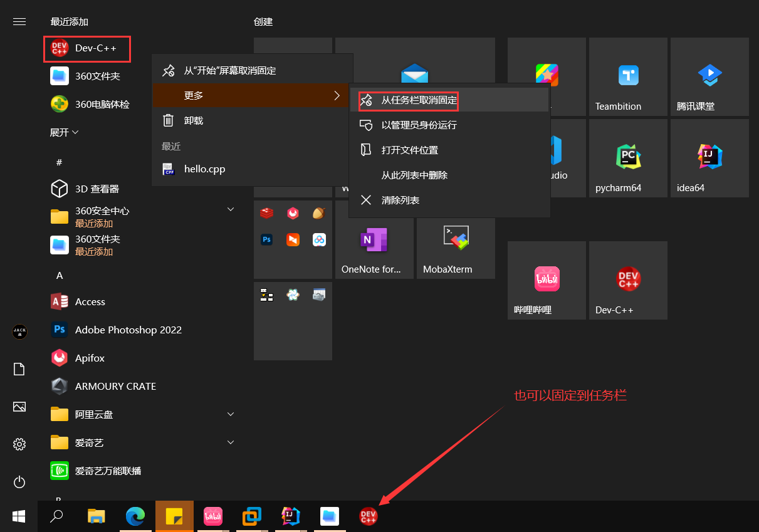The height and width of the screenshot is (532, 759).
Task: Click the Redis icon in tile folder
Action: tap(267, 213)
